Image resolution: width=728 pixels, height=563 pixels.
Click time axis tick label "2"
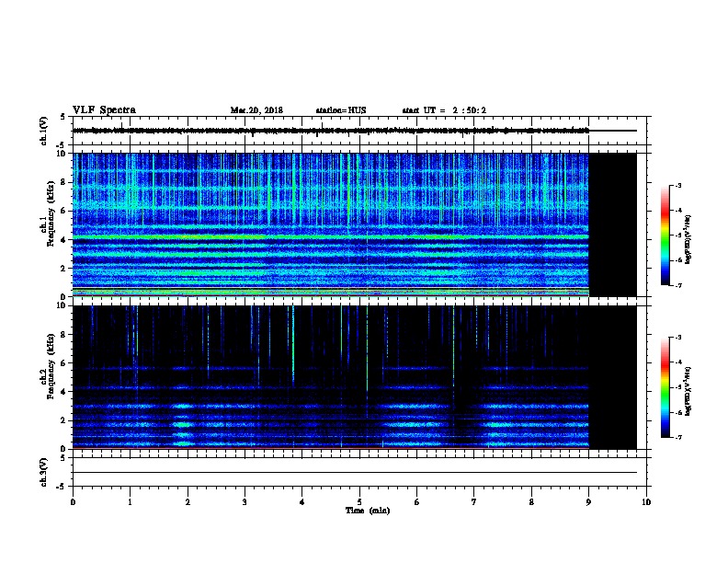(x=188, y=502)
